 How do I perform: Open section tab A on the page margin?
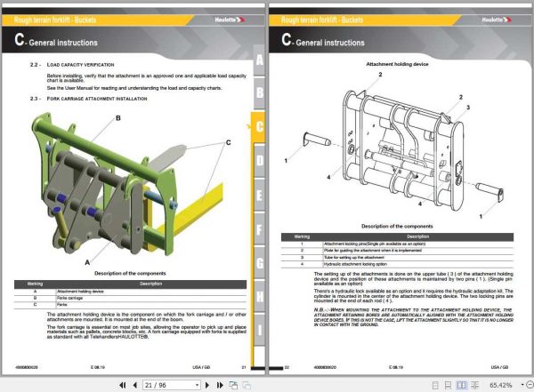pyautogui.click(x=259, y=60)
